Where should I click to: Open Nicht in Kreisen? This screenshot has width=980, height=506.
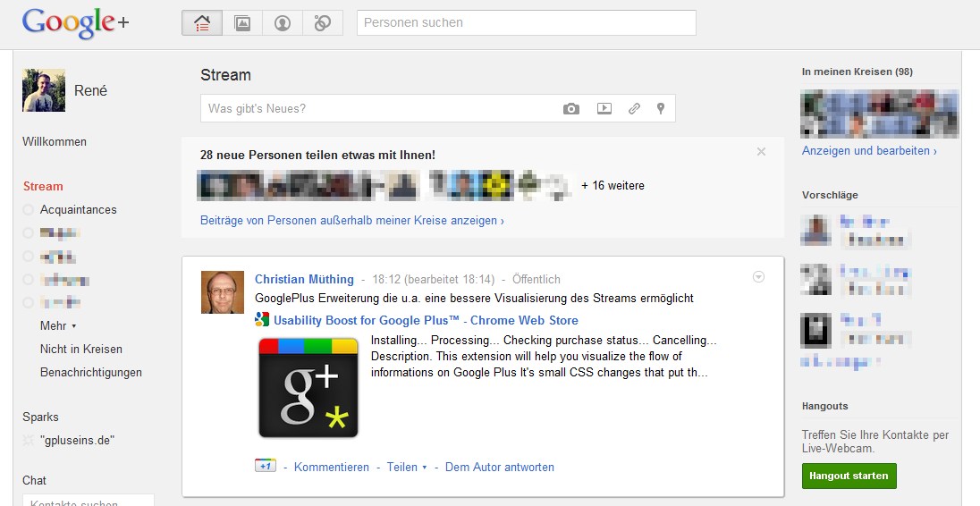click(x=81, y=350)
